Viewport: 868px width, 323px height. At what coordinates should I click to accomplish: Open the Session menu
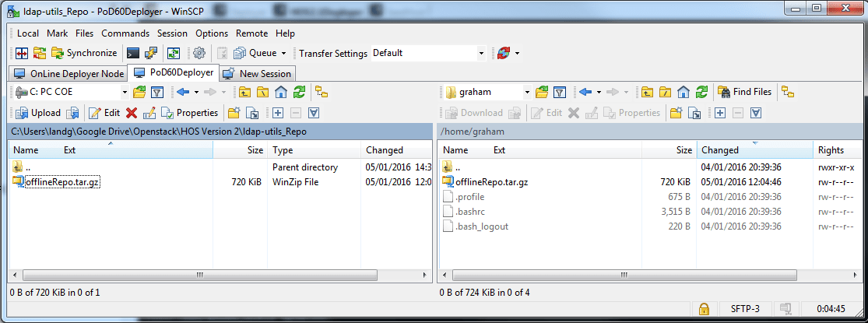(x=172, y=33)
